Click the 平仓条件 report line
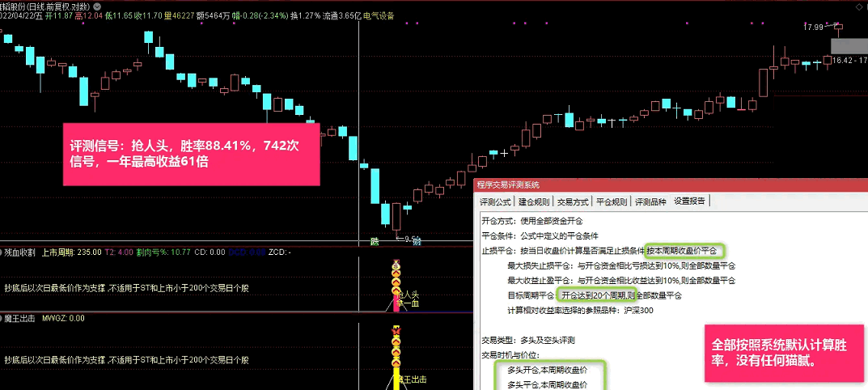 coord(540,235)
